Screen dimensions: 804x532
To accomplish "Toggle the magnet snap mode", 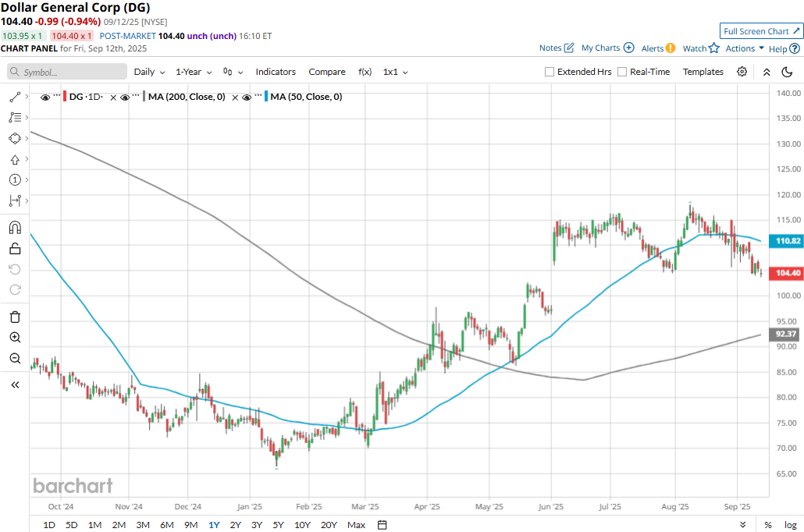I will 15,227.
